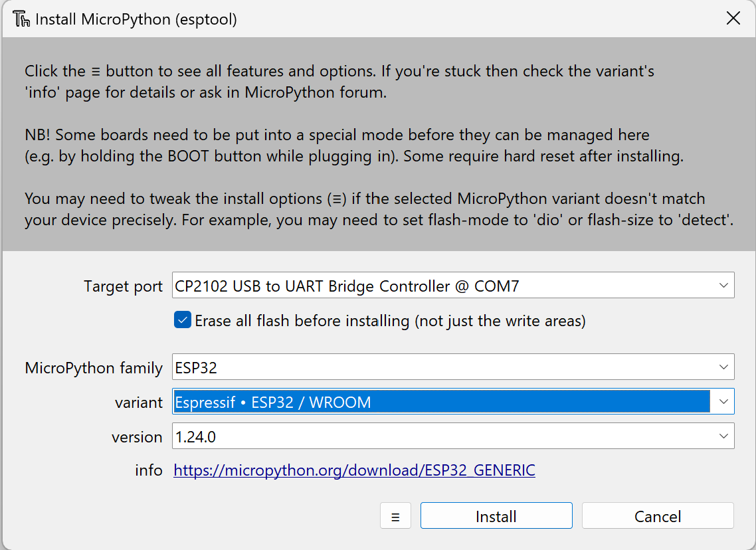Click the ESP32 family field
756x550 pixels.
point(453,367)
